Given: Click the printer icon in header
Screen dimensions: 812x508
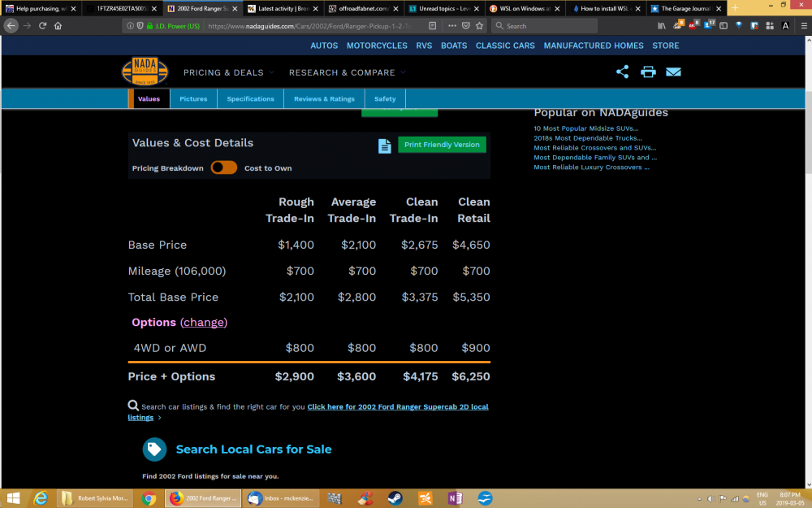Looking at the screenshot, I should (648, 72).
